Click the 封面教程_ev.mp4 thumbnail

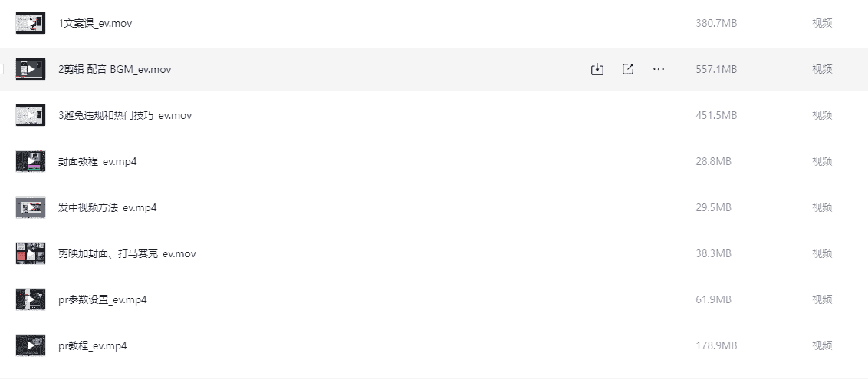31,161
